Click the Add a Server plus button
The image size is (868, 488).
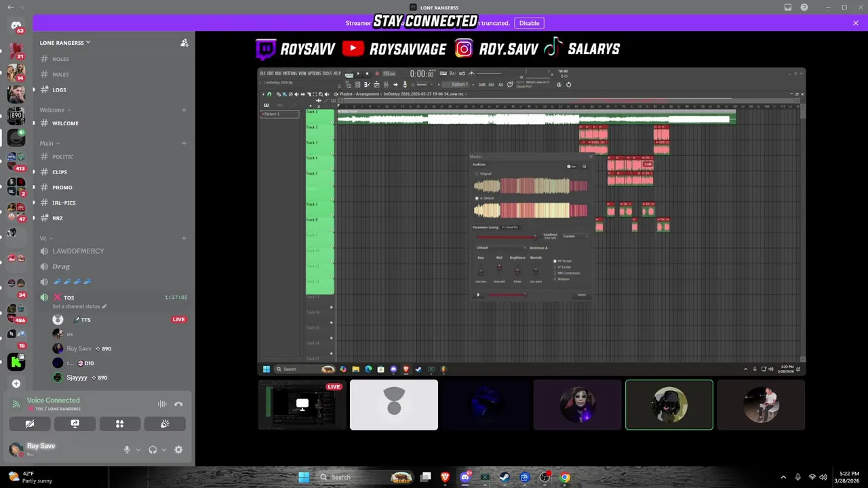point(16,384)
